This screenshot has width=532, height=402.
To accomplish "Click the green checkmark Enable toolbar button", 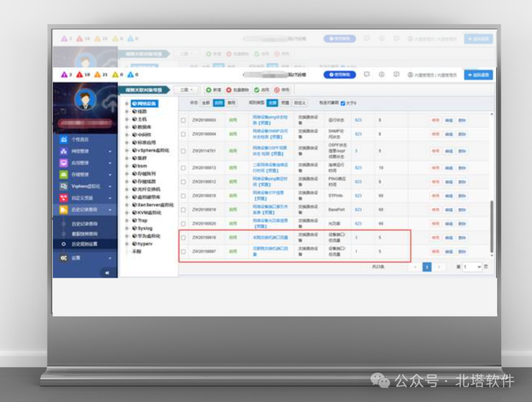I will point(262,90).
